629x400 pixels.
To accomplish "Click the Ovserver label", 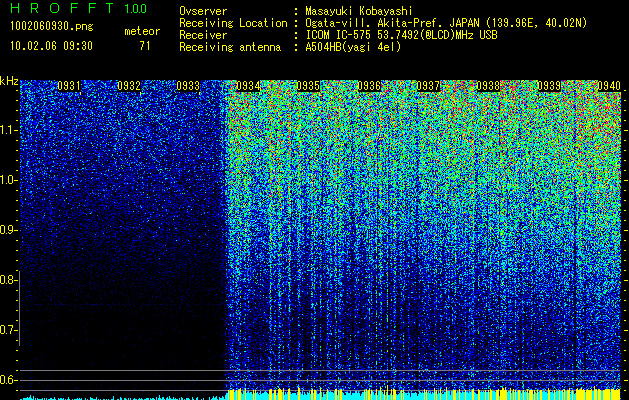I will 203,11.
